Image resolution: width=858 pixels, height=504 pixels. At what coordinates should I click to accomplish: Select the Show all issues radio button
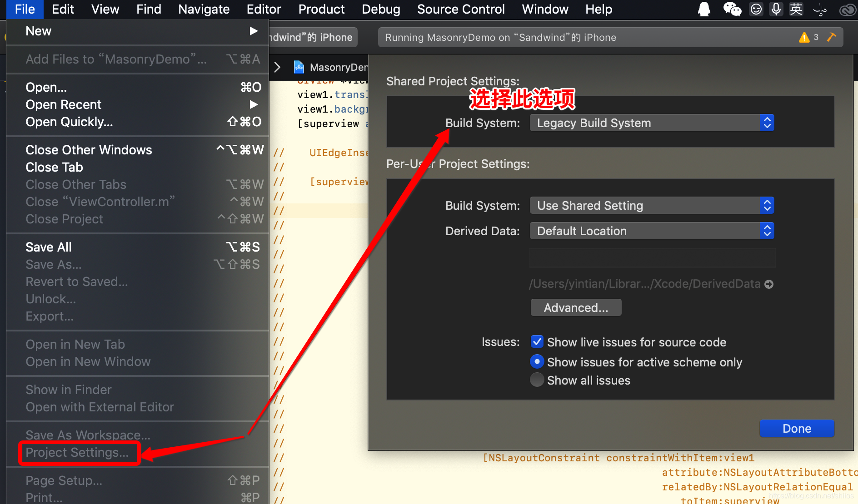537,380
